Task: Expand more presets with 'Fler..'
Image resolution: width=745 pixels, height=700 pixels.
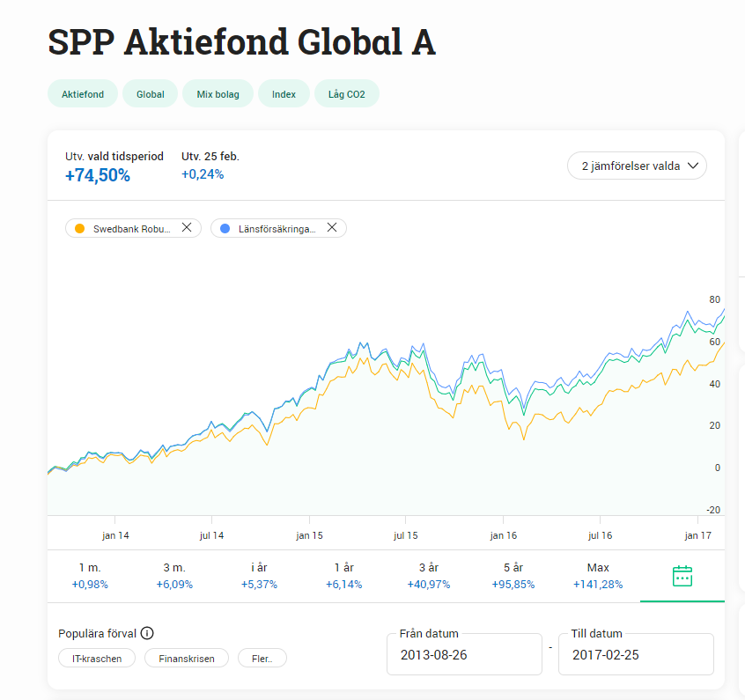Action: [x=262, y=658]
